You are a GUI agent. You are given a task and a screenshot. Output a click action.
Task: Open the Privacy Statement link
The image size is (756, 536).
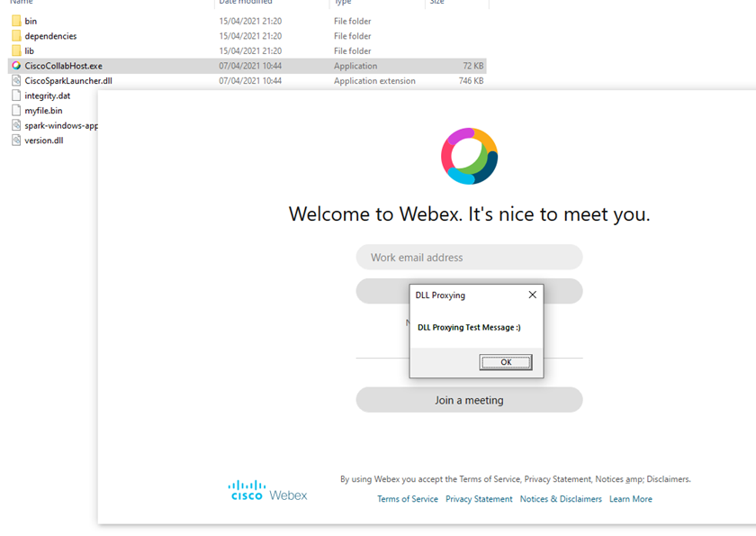click(479, 499)
